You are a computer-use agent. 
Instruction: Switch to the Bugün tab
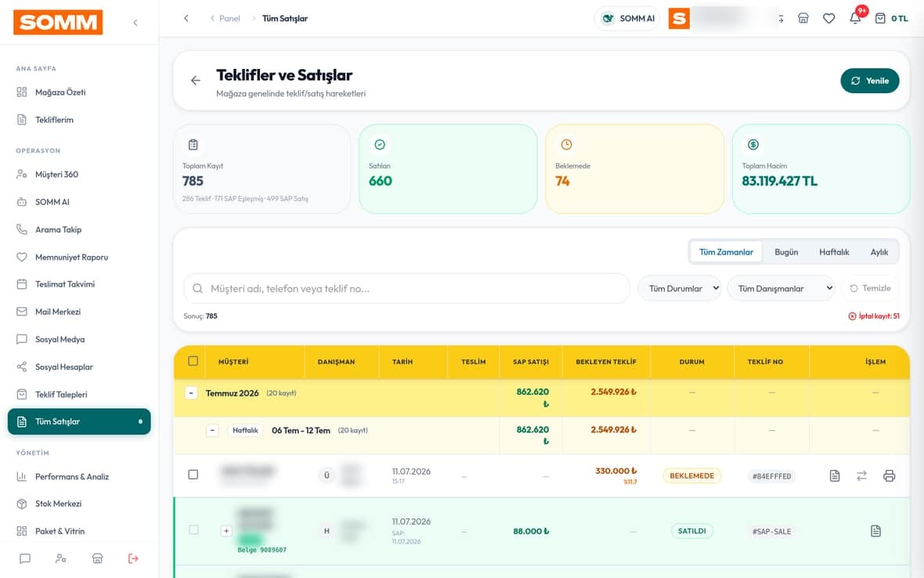[786, 252]
